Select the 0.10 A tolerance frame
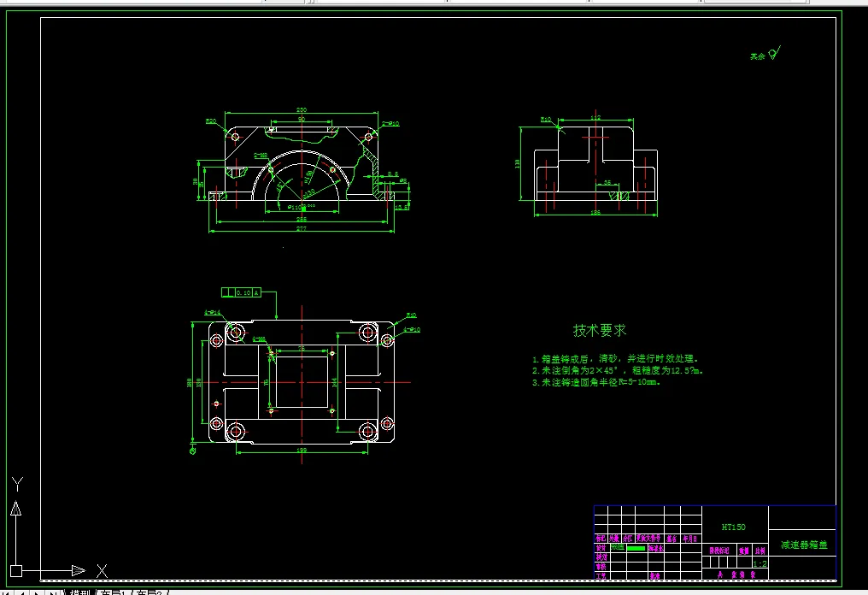 pos(241,292)
